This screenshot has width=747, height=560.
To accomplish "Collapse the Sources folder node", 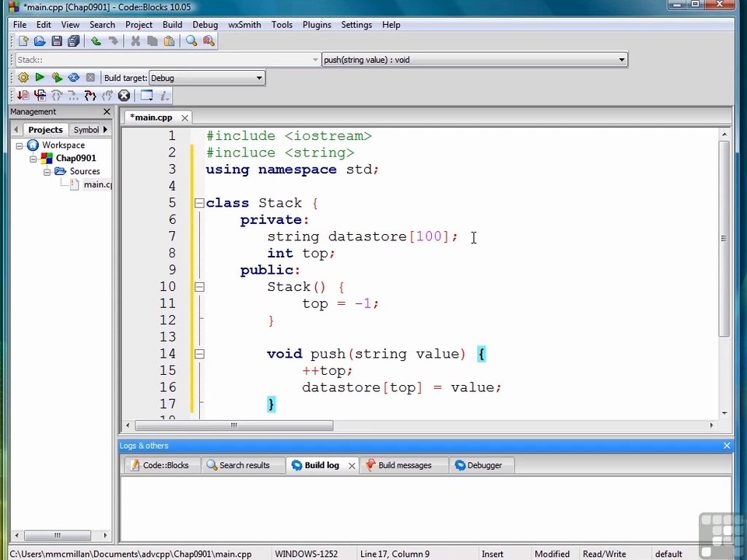I will (47, 172).
